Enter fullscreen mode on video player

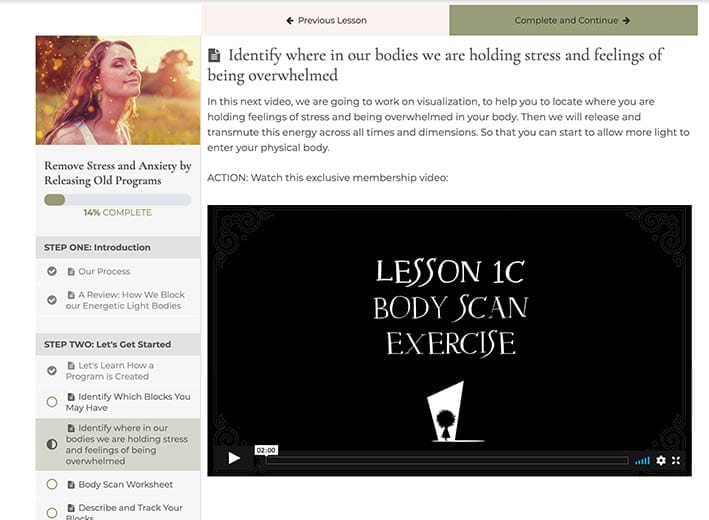676,460
